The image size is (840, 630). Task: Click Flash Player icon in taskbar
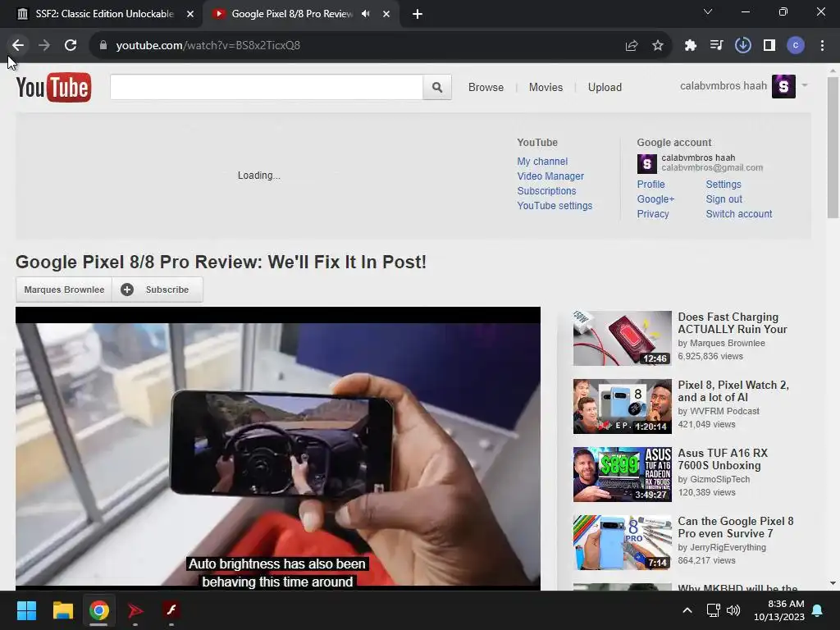point(171,610)
